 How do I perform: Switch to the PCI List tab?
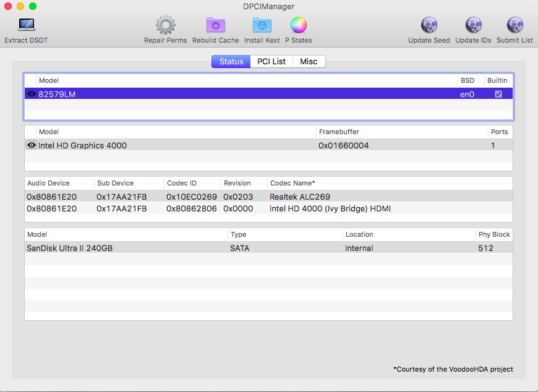tap(271, 62)
